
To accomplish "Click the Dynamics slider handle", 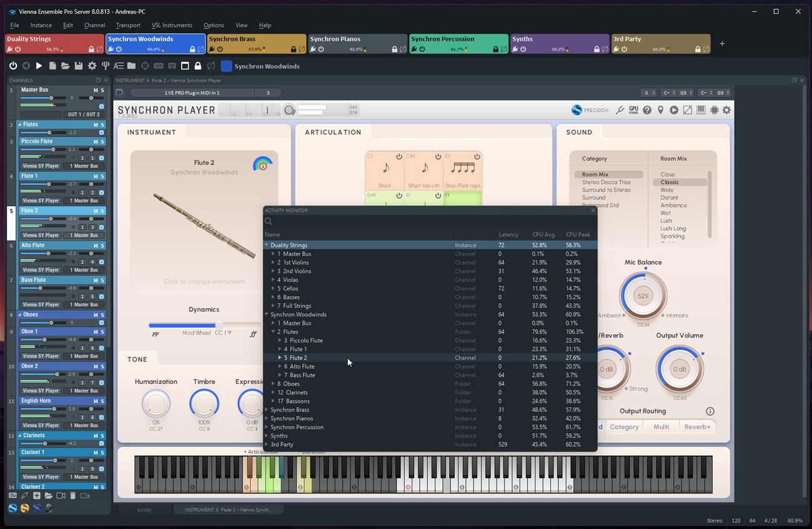I will [219, 325].
